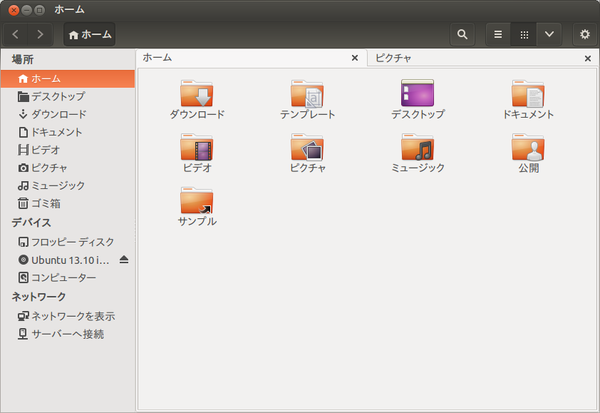The width and height of the screenshot is (600, 413).
Task: Close the ピクチャ tab
Action: click(x=588, y=58)
